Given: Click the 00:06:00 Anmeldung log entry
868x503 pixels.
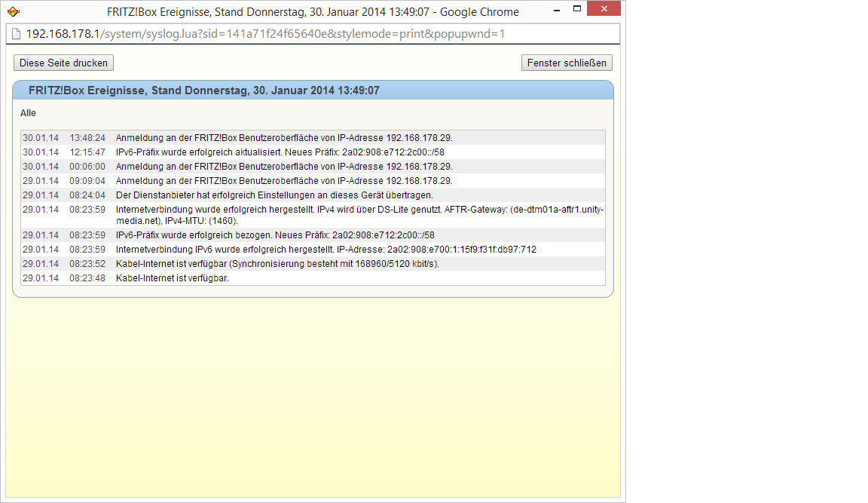Looking at the screenshot, I should pyautogui.click(x=283, y=167).
